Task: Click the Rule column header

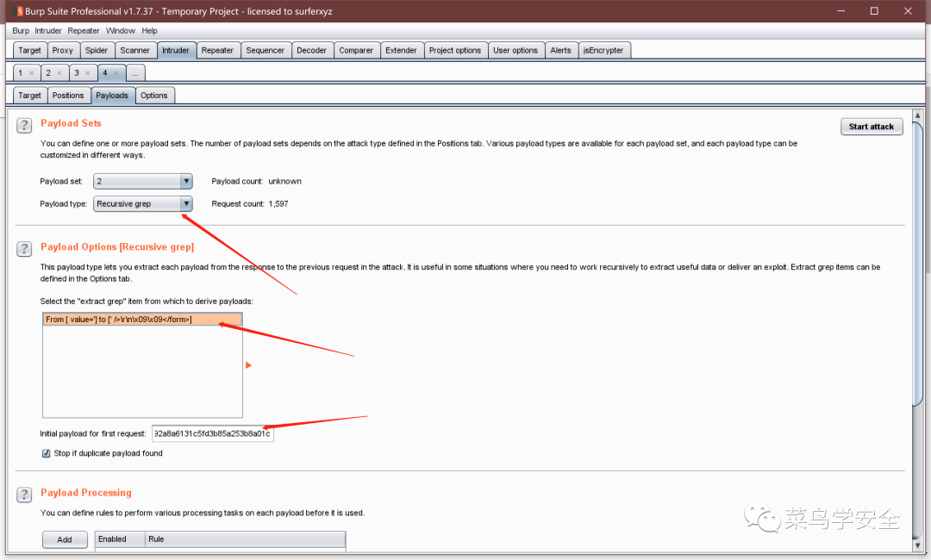Action: (245, 538)
